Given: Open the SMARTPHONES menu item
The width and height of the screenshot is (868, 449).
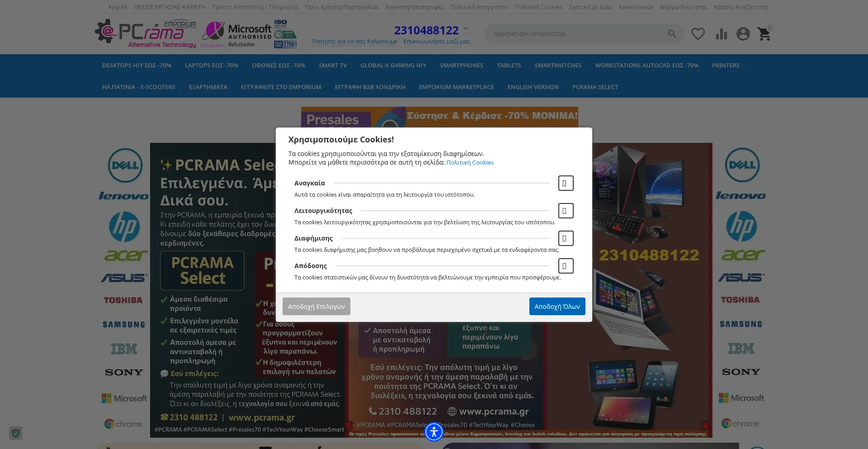Looking at the screenshot, I should point(461,66).
